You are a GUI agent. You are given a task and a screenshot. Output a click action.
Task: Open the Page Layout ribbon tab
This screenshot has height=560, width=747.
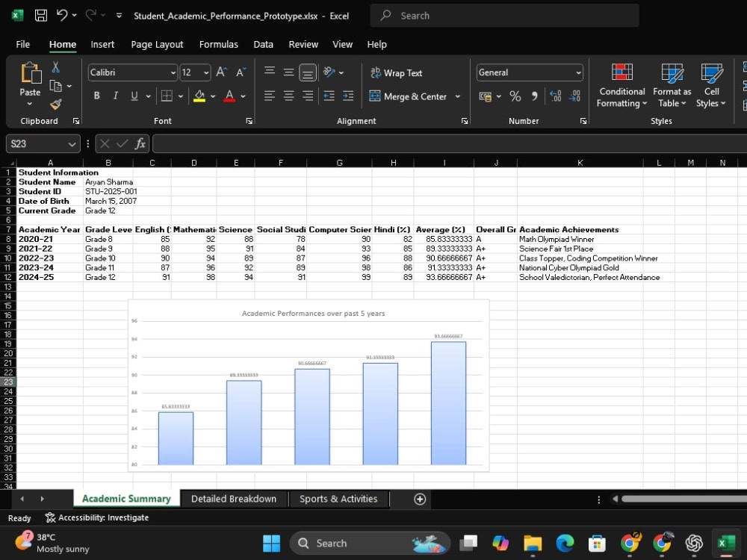pyautogui.click(x=157, y=44)
